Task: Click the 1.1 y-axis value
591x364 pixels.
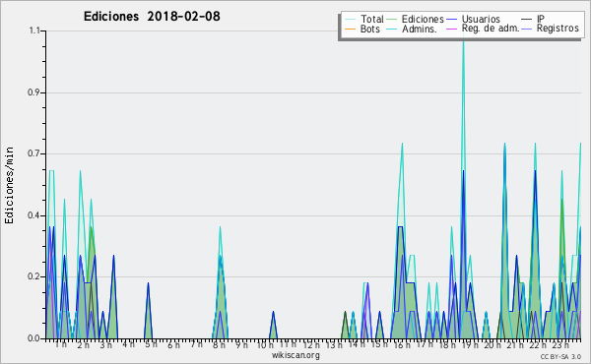Action: pyautogui.click(x=34, y=30)
